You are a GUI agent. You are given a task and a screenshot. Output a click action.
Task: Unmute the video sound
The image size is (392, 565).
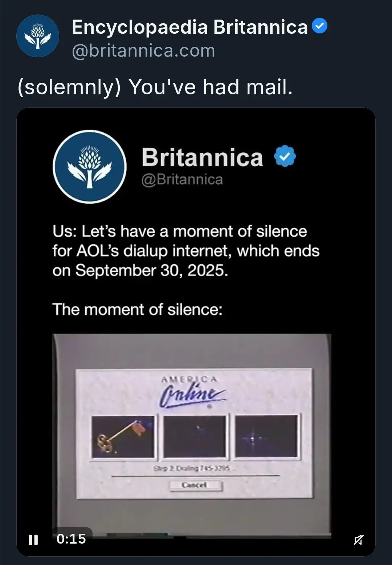tap(358, 540)
